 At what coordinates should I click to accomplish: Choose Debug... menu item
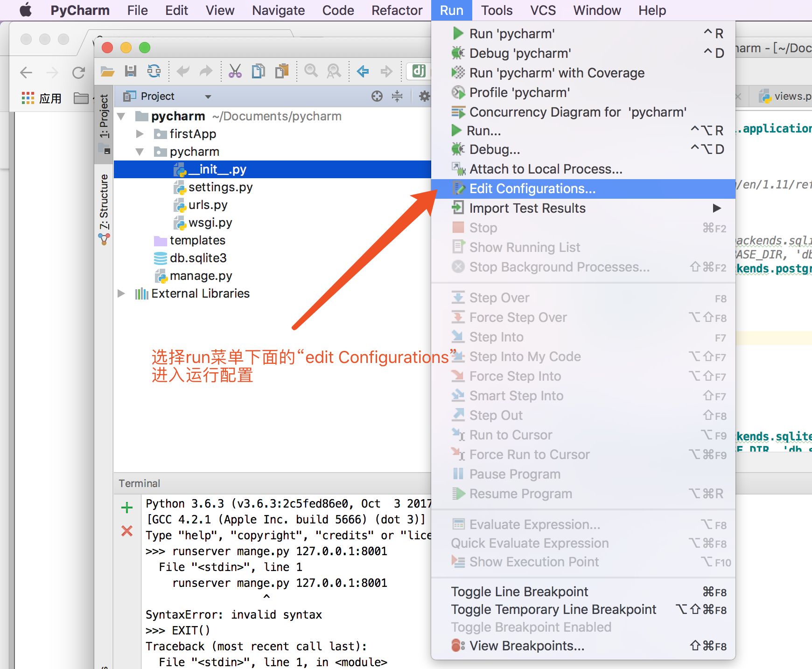pos(583,149)
